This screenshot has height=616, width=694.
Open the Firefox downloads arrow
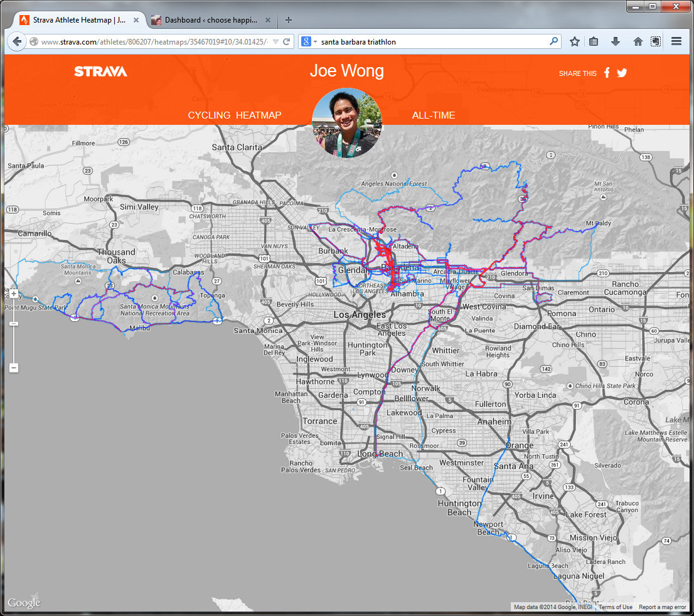[x=616, y=42]
